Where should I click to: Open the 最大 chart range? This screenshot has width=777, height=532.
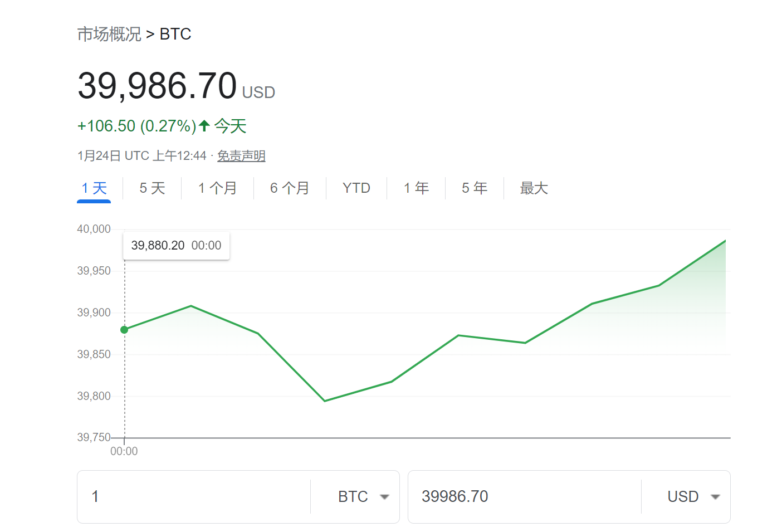click(534, 188)
